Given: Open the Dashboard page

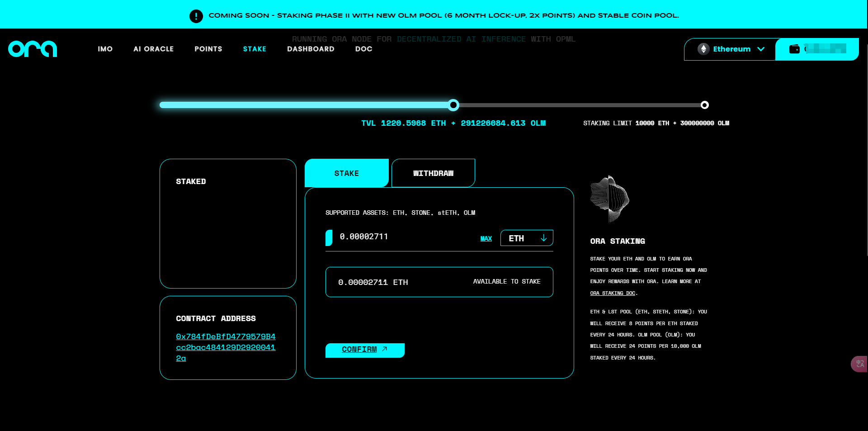Looking at the screenshot, I should point(311,49).
